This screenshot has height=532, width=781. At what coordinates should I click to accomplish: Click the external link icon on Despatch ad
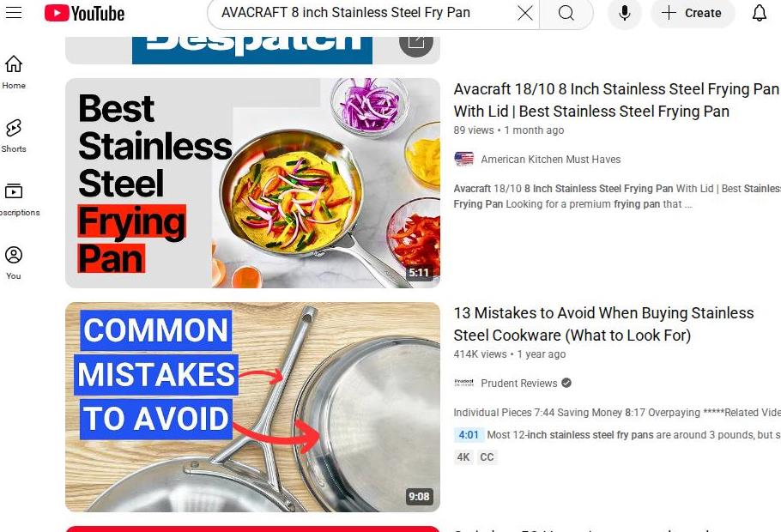pyautogui.click(x=416, y=44)
